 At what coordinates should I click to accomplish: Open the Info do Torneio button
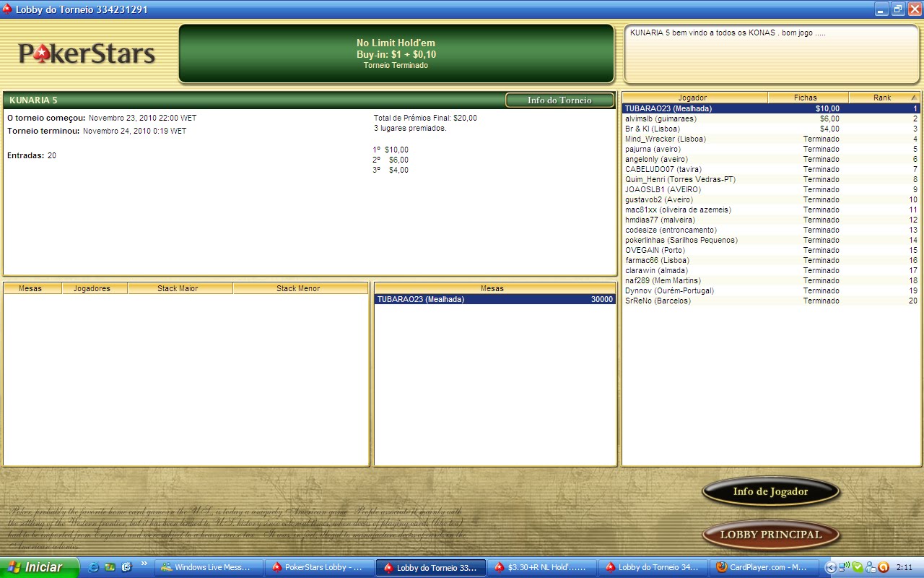pyautogui.click(x=559, y=100)
